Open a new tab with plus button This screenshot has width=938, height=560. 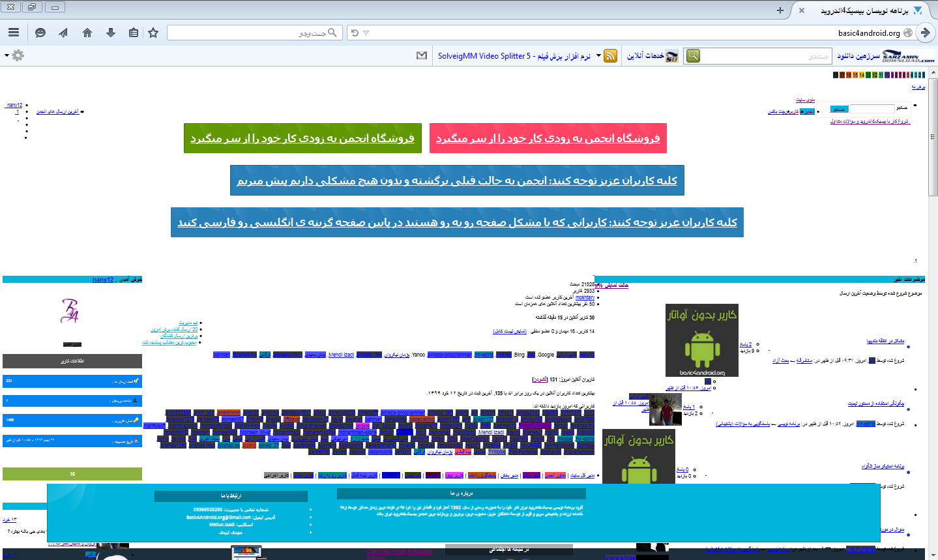click(x=780, y=10)
